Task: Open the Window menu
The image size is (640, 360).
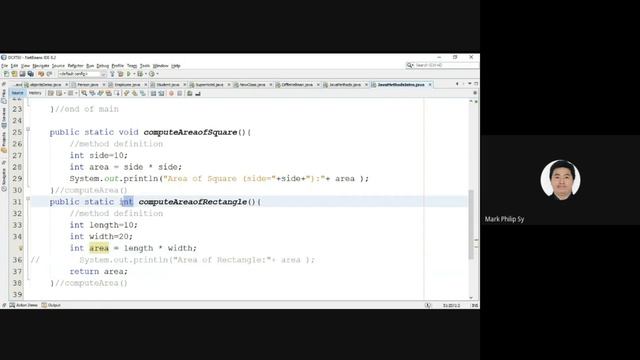Action: click(160, 66)
